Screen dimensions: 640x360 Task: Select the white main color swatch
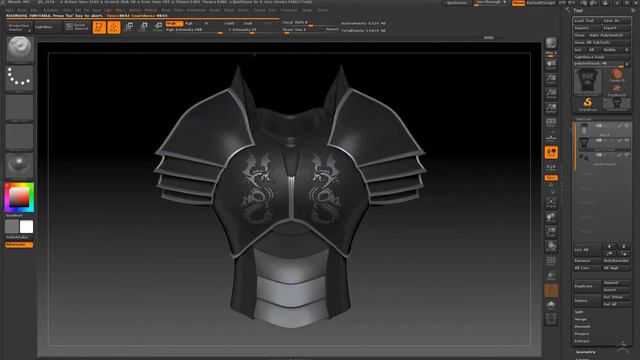tap(27, 227)
